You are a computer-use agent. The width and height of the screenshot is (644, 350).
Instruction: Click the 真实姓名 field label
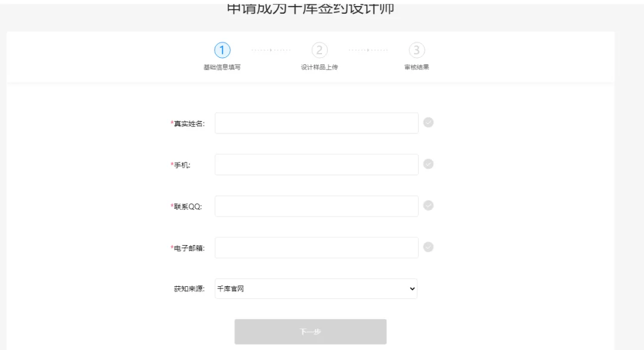[x=189, y=124]
